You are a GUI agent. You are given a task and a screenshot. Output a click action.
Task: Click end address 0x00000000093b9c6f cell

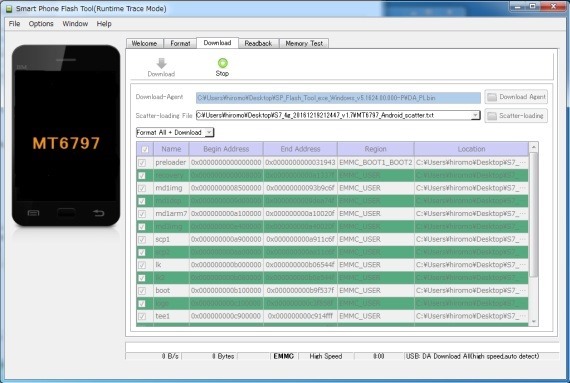click(x=300, y=188)
